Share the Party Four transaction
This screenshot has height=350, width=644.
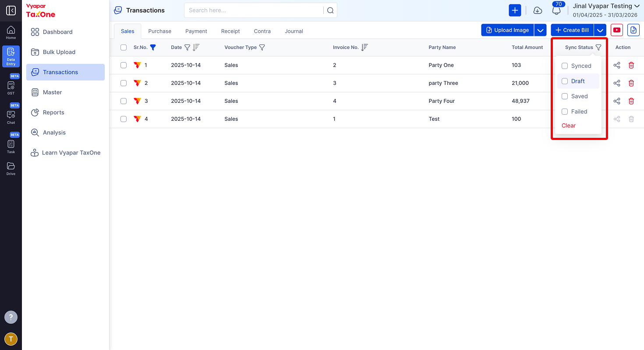(x=617, y=101)
